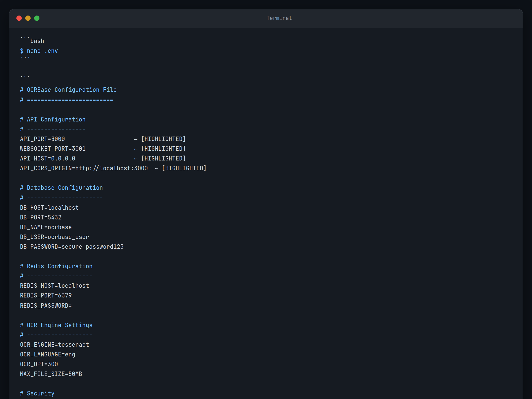This screenshot has width=532, height=399.
Task: Click '# OCR Engine Settings' comment
Action: pyautogui.click(x=56, y=325)
